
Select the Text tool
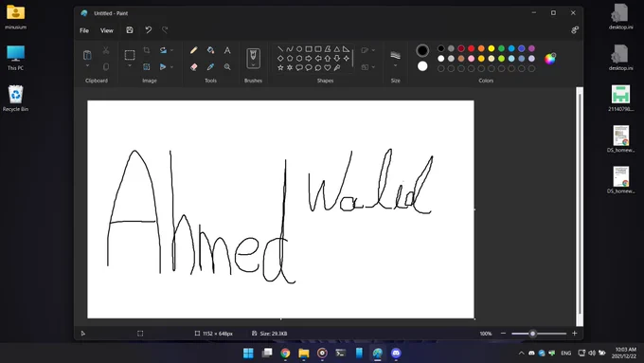(x=227, y=50)
